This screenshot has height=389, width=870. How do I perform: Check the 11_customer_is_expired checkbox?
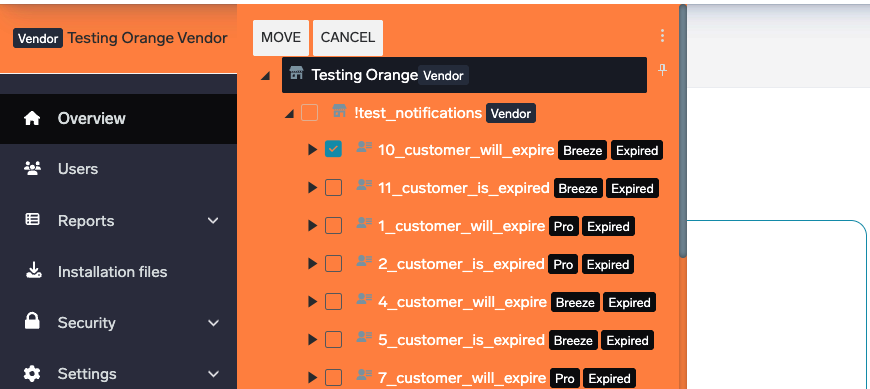click(x=333, y=188)
